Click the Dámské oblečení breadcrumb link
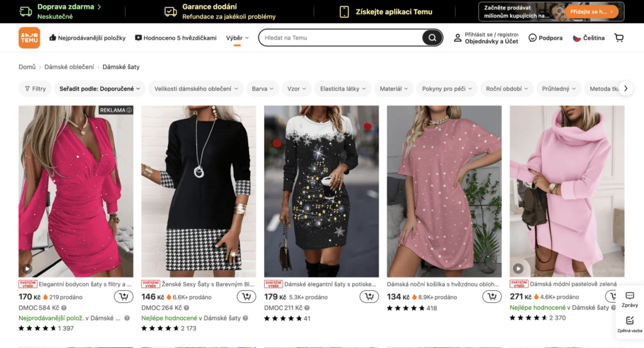The width and height of the screenshot is (644, 348). [x=69, y=67]
